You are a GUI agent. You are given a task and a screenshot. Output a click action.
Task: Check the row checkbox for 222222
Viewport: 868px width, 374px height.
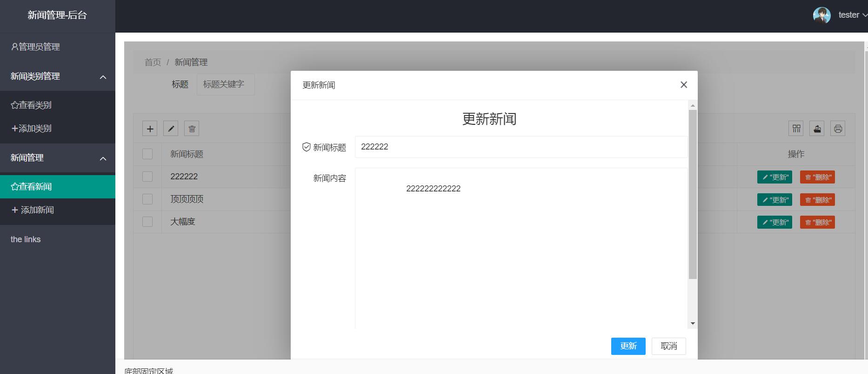pos(147,177)
